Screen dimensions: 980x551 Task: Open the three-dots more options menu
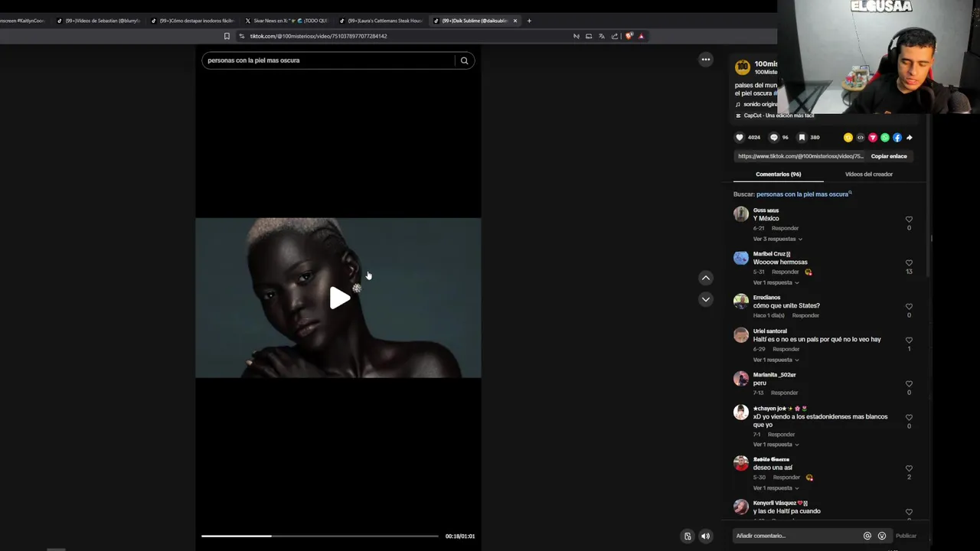tap(706, 60)
